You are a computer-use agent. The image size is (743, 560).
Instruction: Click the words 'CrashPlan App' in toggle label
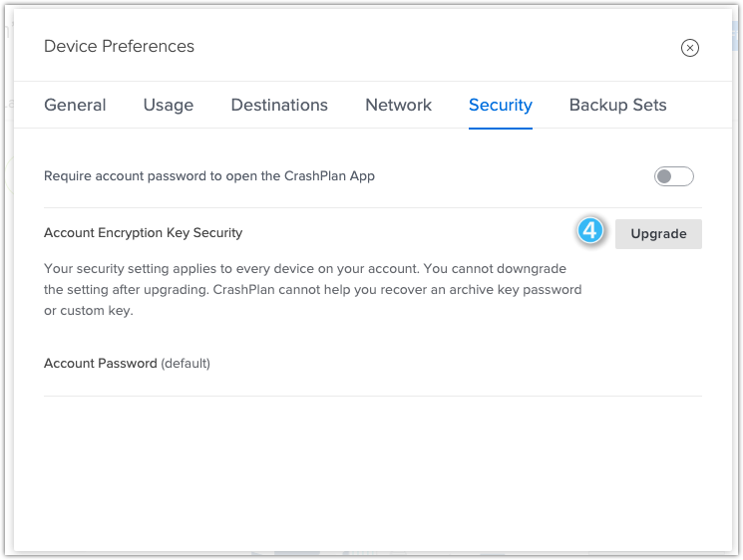329,176
